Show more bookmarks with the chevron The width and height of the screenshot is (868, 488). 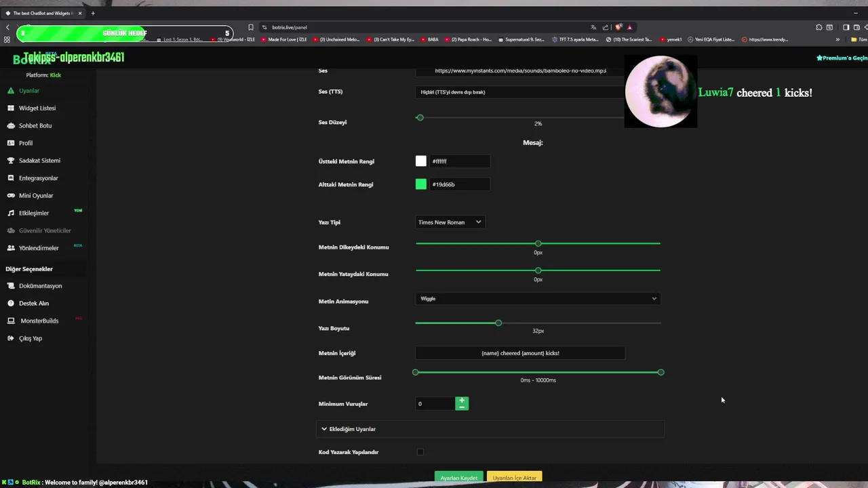pyautogui.click(x=837, y=39)
